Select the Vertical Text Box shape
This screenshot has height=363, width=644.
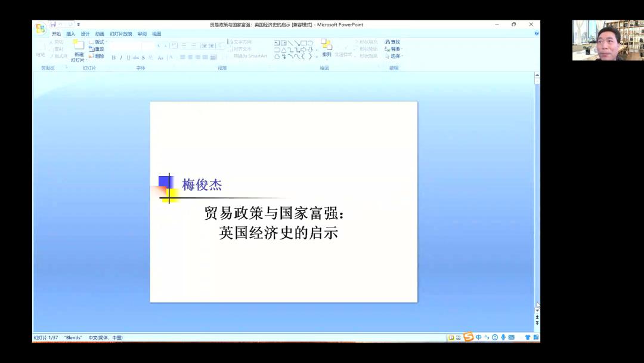pos(283,43)
